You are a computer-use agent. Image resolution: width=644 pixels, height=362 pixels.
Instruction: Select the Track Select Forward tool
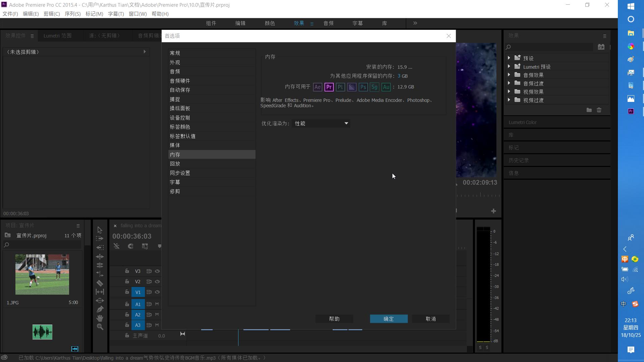coord(100,238)
